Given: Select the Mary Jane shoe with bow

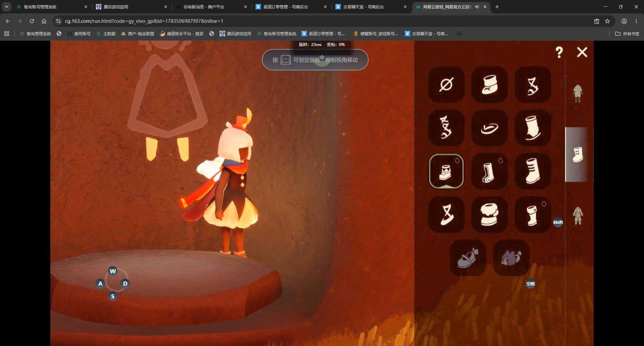Looking at the screenshot, I should (468, 258).
